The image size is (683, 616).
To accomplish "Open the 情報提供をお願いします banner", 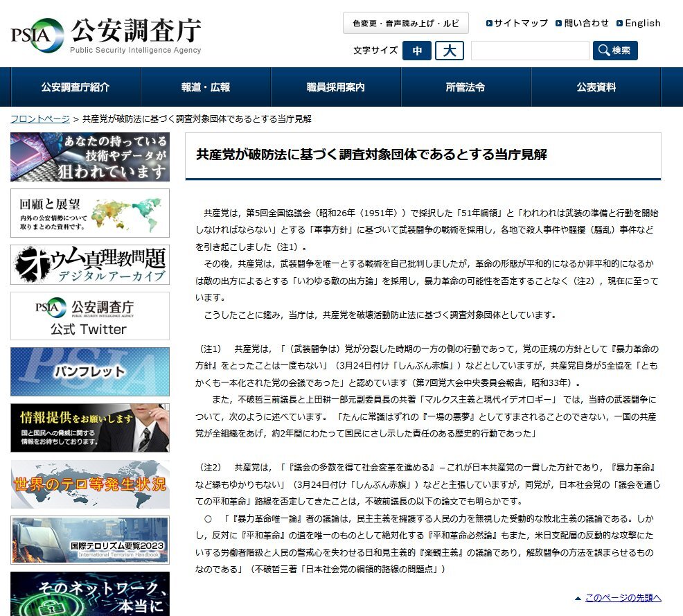I will pyautogui.click(x=90, y=428).
